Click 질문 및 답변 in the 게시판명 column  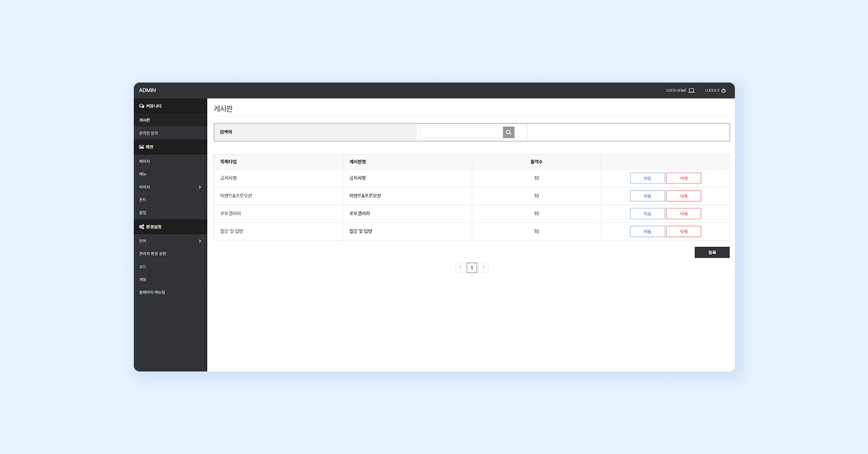361,231
